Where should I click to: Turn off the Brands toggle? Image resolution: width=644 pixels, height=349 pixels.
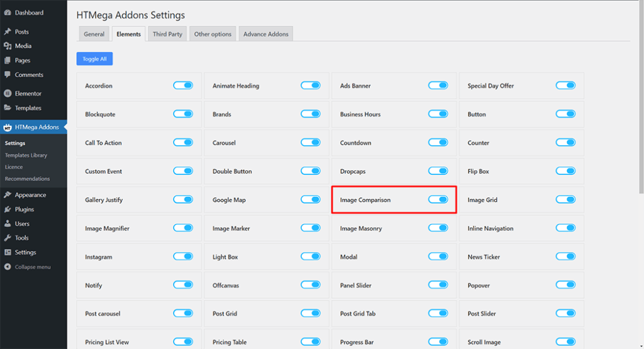click(x=311, y=114)
